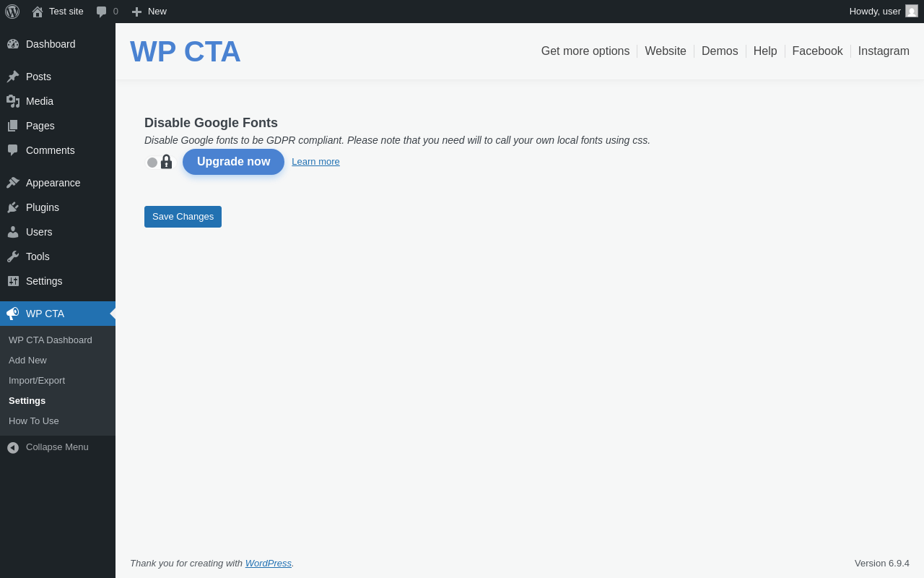Follow the WordPress footer link

click(x=269, y=564)
